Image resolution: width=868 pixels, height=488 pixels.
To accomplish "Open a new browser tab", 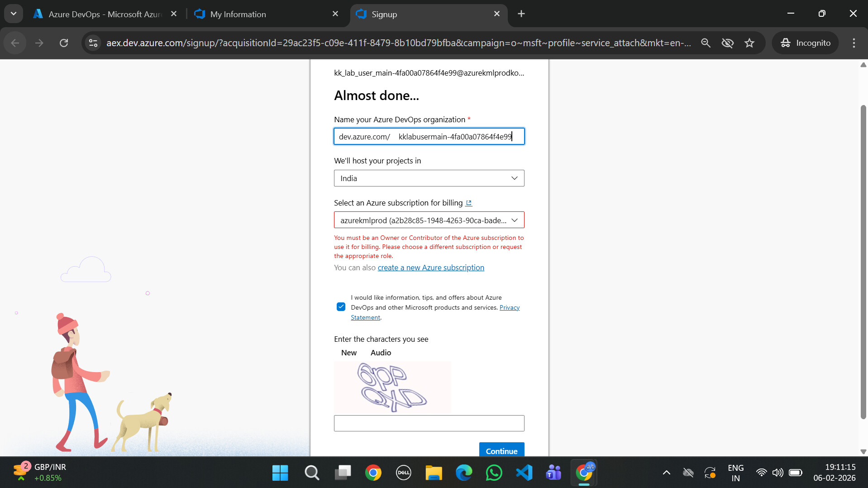I will [521, 14].
